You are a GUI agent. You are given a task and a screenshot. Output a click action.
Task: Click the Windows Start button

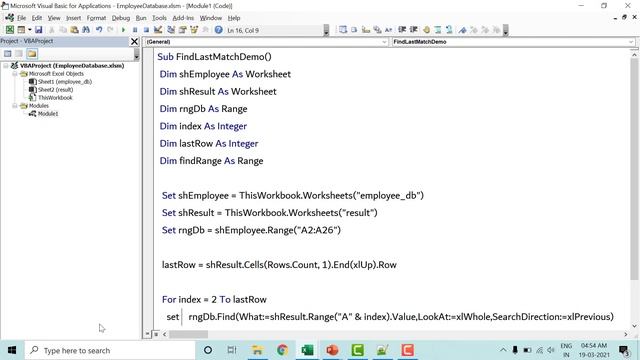(12, 350)
